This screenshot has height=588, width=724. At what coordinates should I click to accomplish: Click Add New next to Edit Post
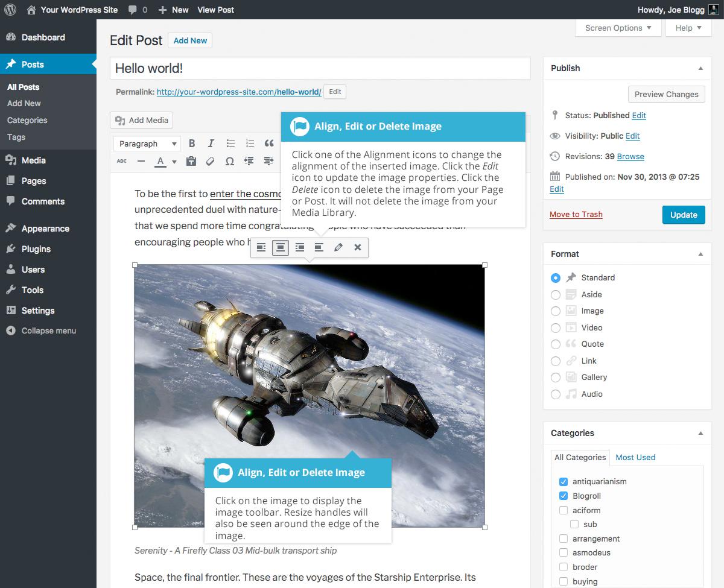tap(190, 40)
